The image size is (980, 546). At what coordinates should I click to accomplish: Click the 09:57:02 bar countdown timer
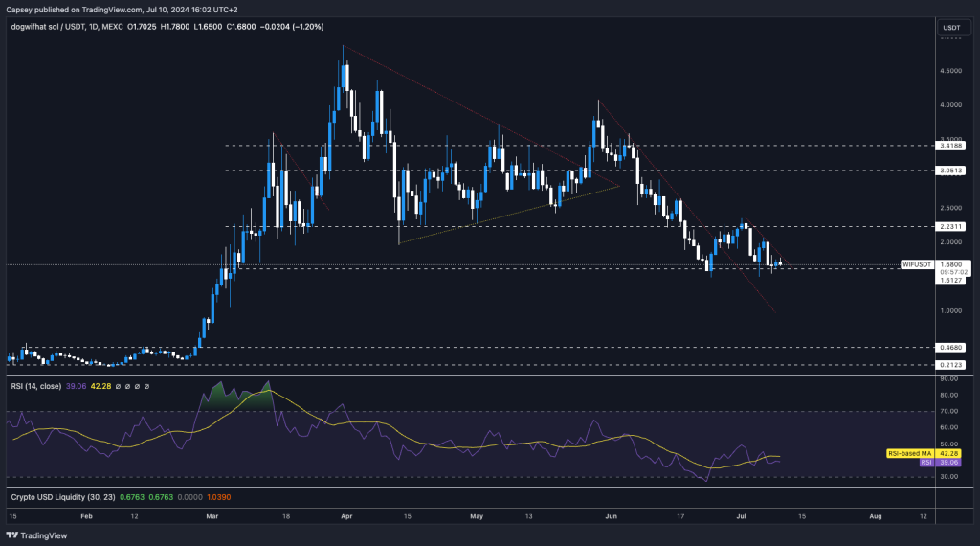(954, 272)
